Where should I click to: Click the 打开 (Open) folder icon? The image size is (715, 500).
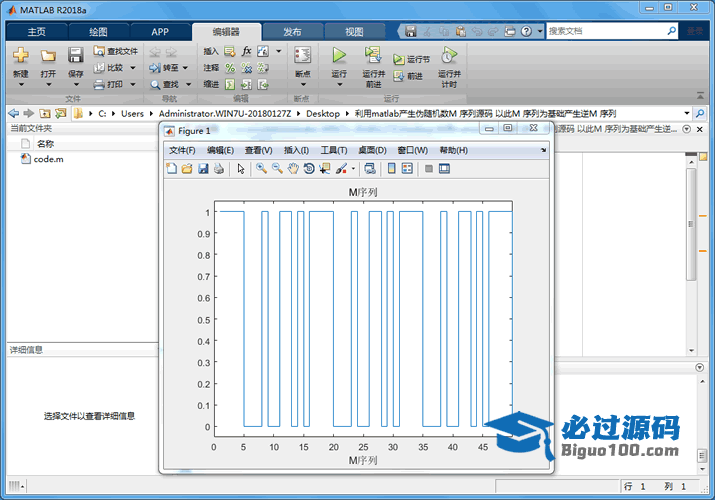pos(48,56)
